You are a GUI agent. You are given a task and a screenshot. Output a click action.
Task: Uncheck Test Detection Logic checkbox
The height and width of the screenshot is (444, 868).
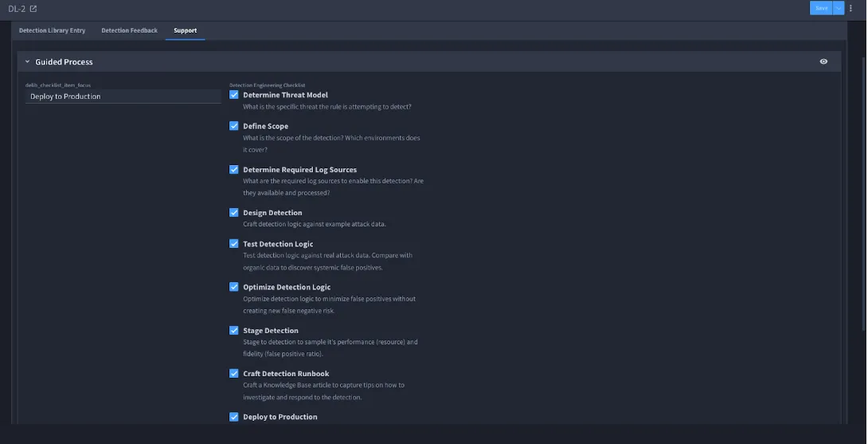234,243
